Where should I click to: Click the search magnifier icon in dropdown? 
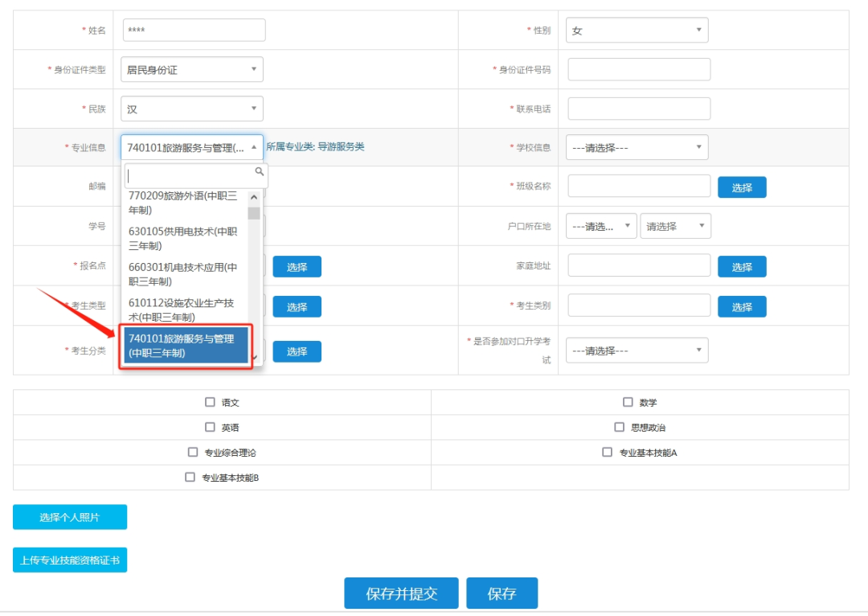[x=259, y=172]
